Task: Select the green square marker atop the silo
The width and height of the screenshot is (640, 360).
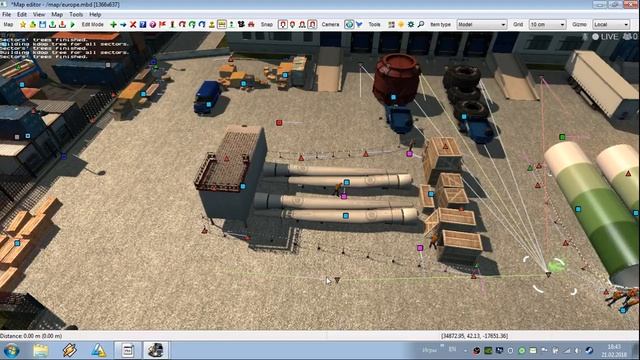Action: [562, 137]
